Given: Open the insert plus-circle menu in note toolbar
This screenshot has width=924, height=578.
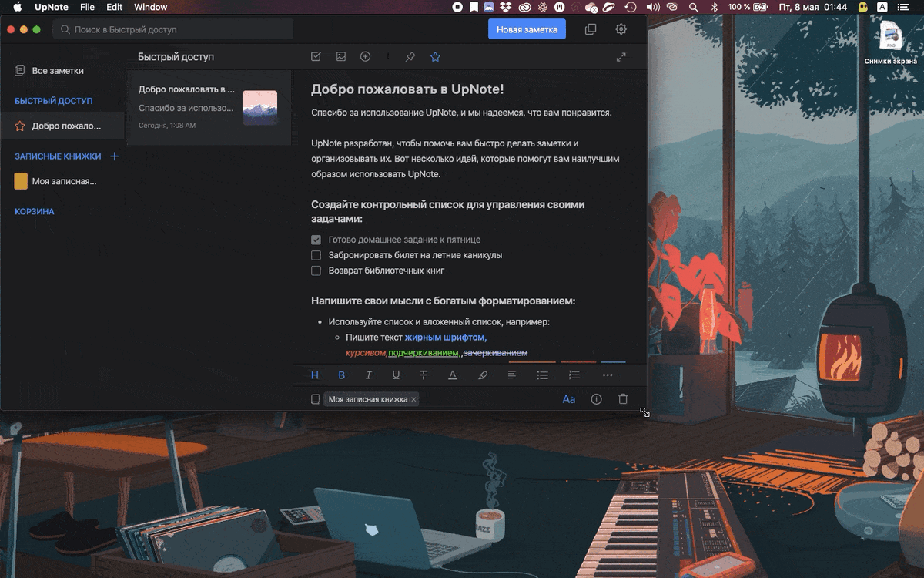Looking at the screenshot, I should click(366, 56).
